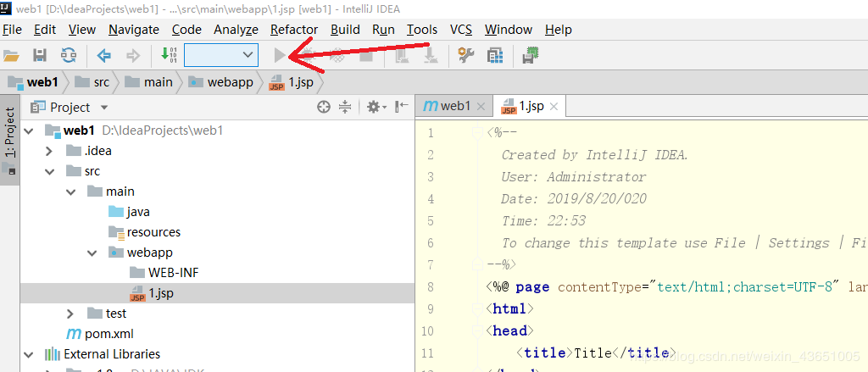Click Scroll from Source target icon

pos(324,107)
